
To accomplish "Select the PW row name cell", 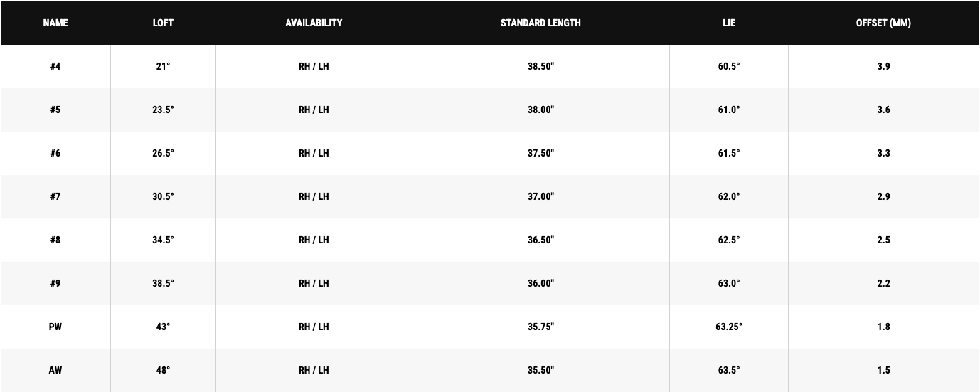I will coord(55,327).
